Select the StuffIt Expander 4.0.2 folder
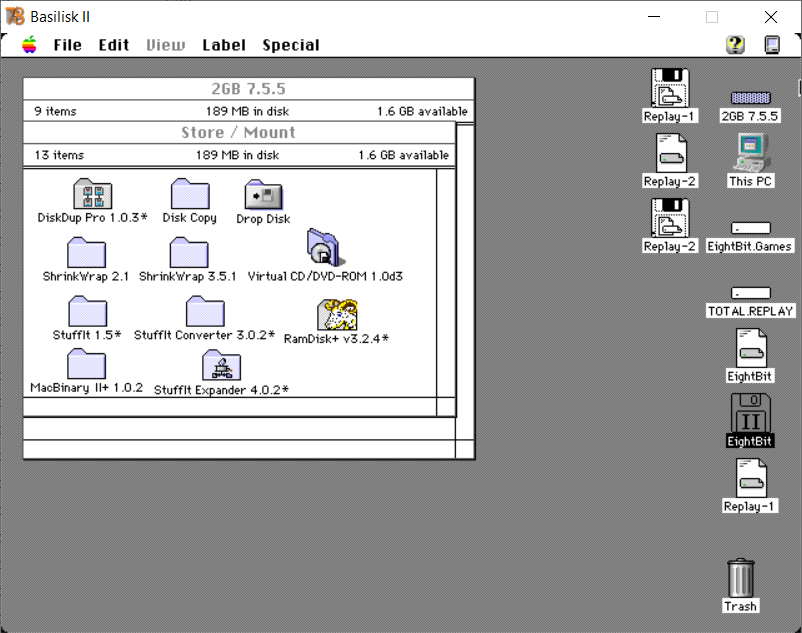 (x=221, y=365)
